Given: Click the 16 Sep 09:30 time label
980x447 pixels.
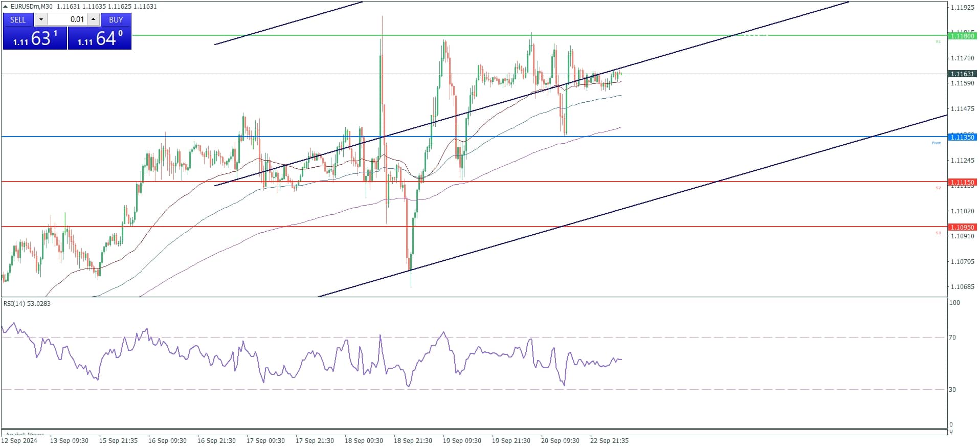Looking at the screenshot, I should click(167, 441).
